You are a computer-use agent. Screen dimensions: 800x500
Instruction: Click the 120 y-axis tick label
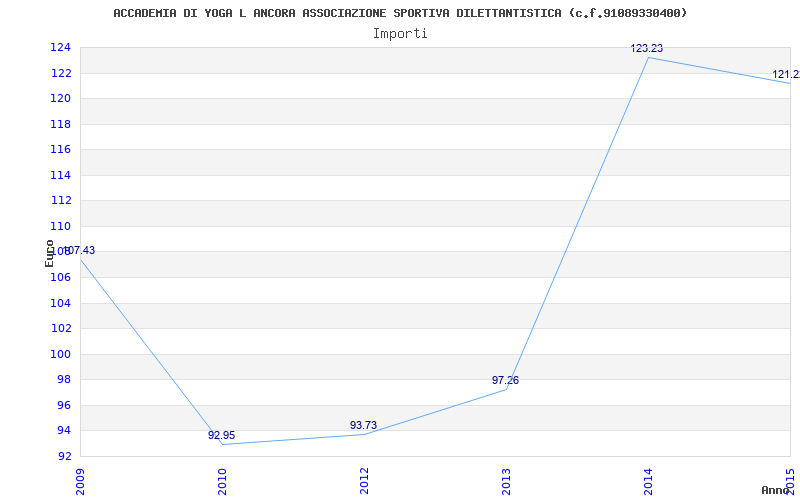click(x=60, y=98)
